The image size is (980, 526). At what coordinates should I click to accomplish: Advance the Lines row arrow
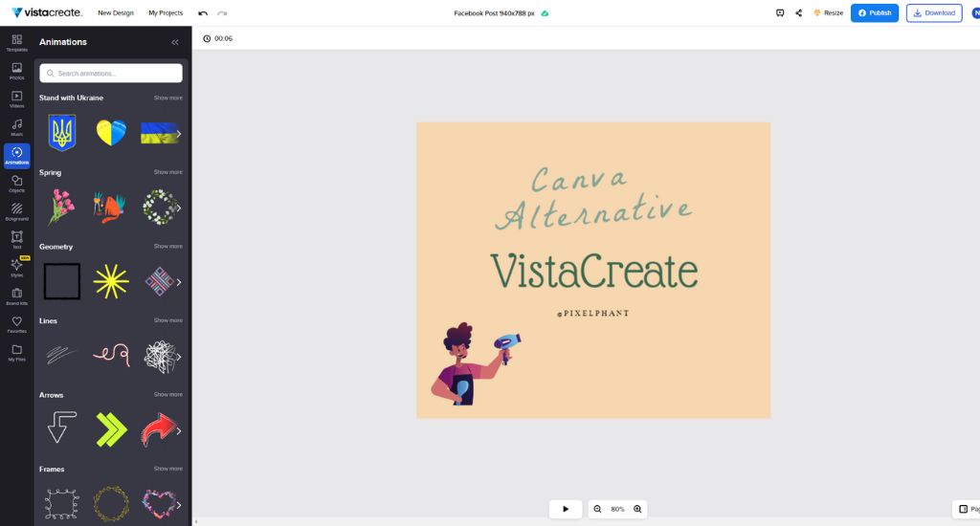point(179,357)
